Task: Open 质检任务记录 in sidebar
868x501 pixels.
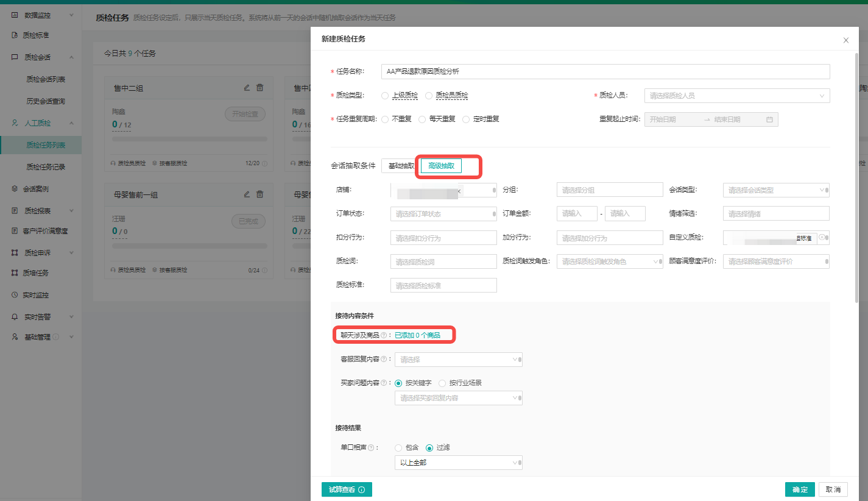Action: (x=46, y=167)
